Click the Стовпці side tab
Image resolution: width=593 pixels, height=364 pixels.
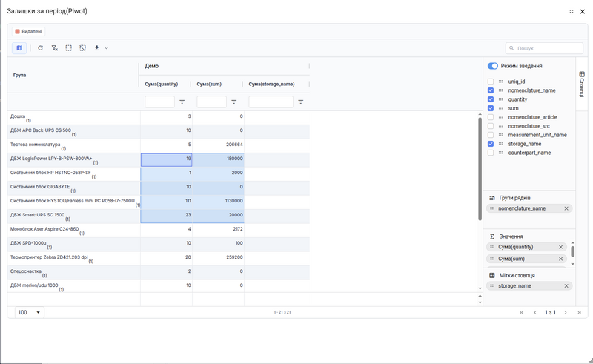[x=582, y=84]
